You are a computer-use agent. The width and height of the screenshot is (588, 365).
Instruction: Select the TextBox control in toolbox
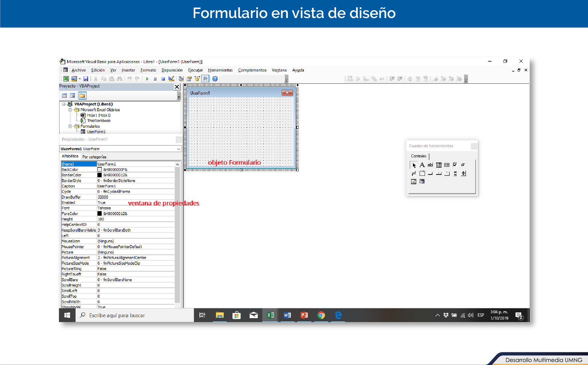pyautogui.click(x=430, y=165)
